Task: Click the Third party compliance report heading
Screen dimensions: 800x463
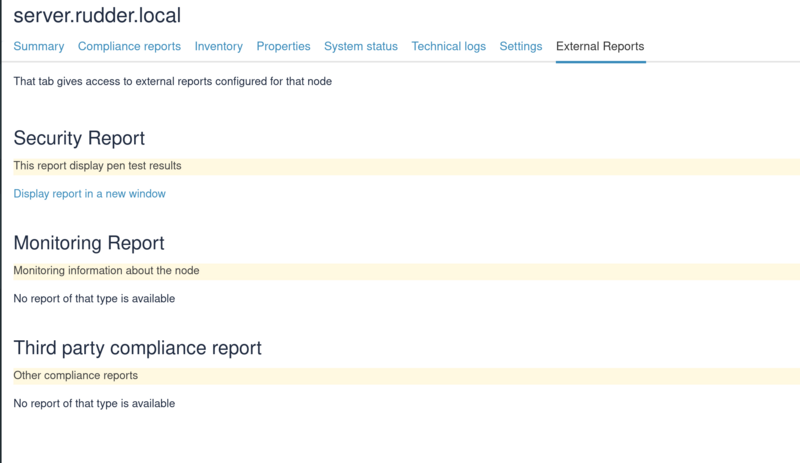Action: pos(137,348)
